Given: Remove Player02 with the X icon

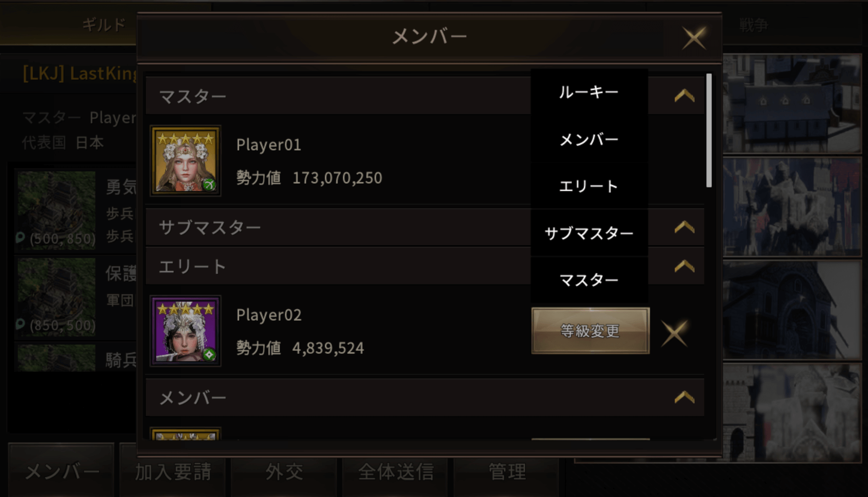Looking at the screenshot, I should [x=674, y=333].
